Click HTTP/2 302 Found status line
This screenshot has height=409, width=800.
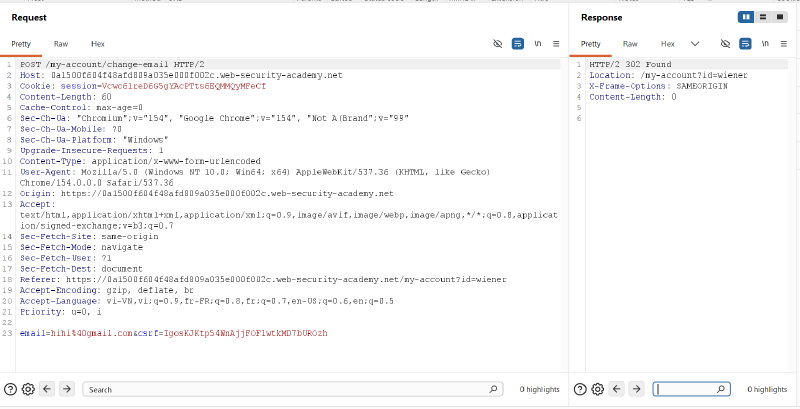tap(630, 64)
